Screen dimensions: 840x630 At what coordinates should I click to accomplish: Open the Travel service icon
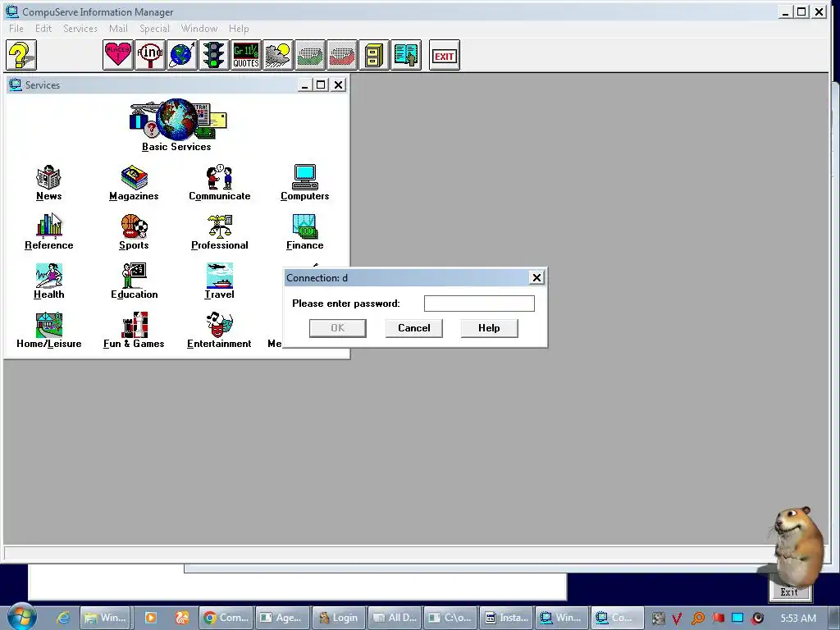[220, 281]
